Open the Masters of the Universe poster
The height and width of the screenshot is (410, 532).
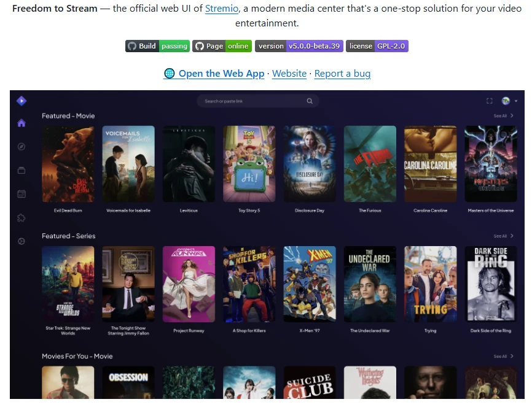(x=491, y=164)
